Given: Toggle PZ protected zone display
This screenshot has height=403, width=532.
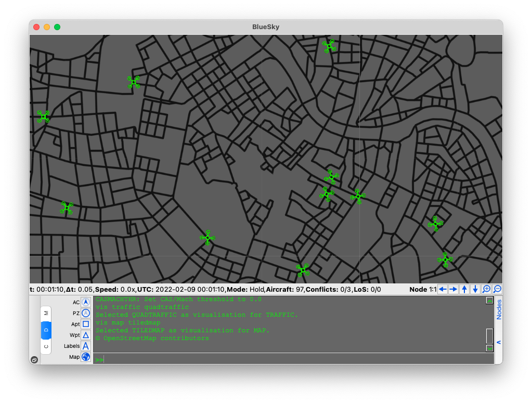Looking at the screenshot, I should tap(86, 313).
